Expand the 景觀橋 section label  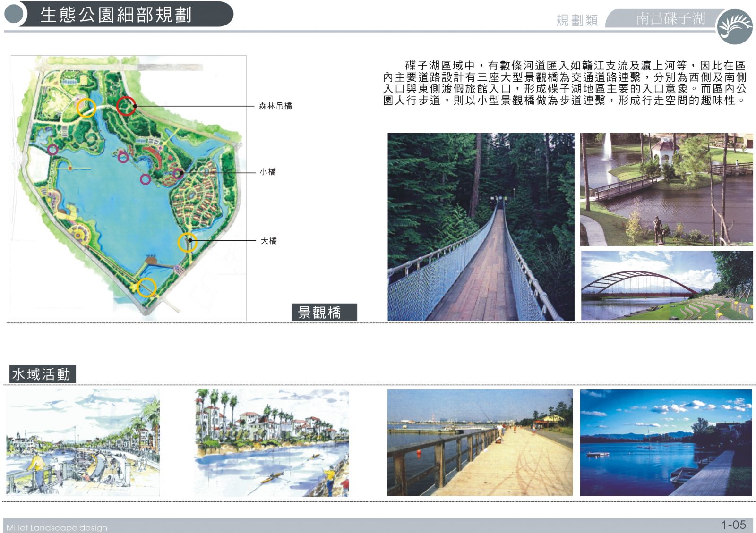tap(324, 312)
